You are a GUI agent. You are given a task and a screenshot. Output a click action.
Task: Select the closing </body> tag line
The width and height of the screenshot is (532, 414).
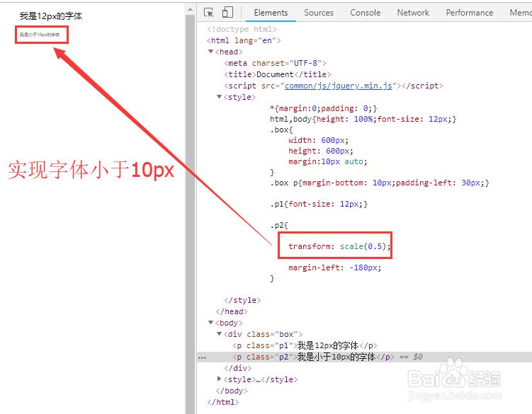[x=232, y=391]
